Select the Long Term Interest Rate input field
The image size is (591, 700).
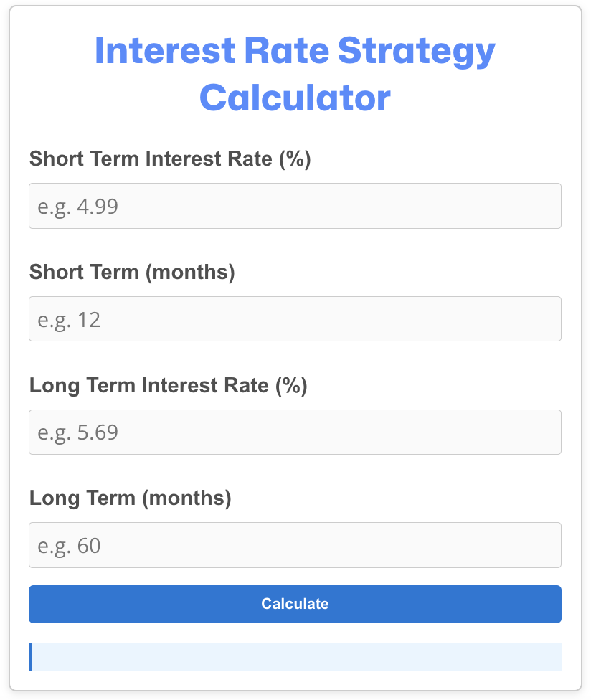(x=295, y=432)
